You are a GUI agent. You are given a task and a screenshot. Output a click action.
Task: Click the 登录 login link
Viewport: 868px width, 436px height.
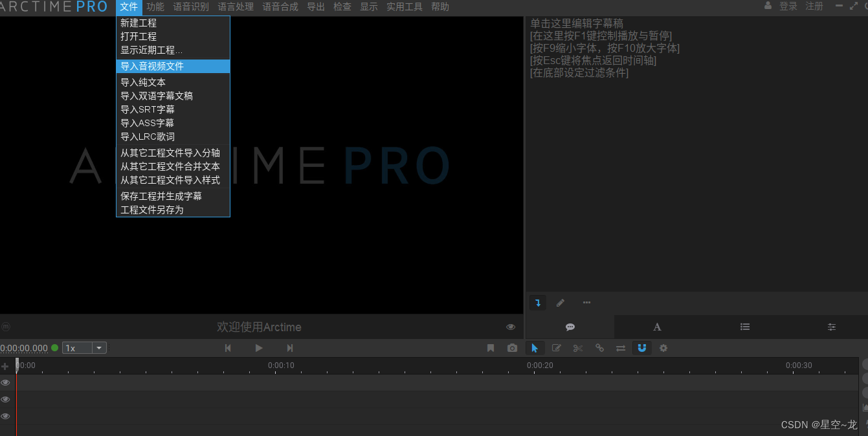pyautogui.click(x=788, y=6)
